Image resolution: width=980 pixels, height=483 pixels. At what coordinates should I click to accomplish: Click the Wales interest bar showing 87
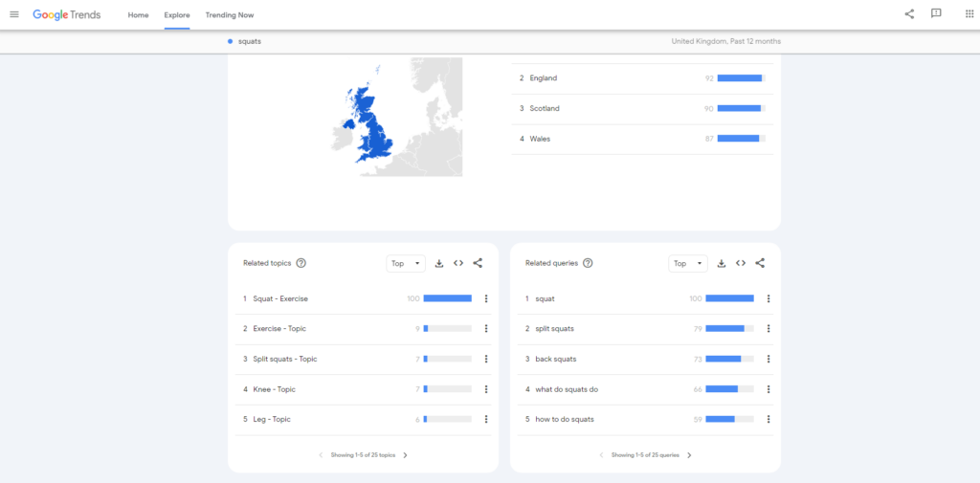coord(742,139)
